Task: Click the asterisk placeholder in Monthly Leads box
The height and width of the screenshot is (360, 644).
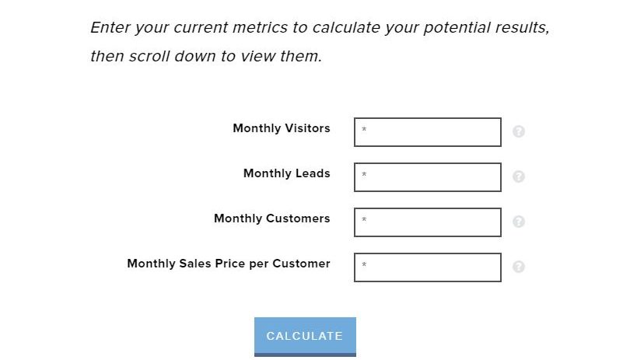Action: coord(364,174)
